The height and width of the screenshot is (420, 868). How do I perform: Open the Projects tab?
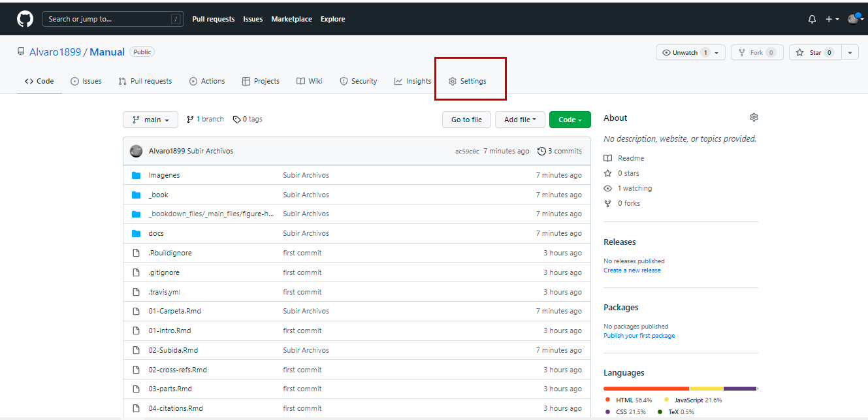tap(261, 81)
